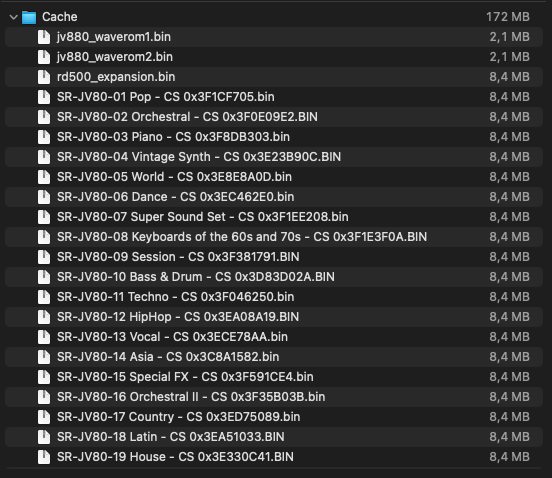Click the 8,4 MB size of SR-JV80-17 Country
This screenshot has height=478, width=552.
coord(509,417)
